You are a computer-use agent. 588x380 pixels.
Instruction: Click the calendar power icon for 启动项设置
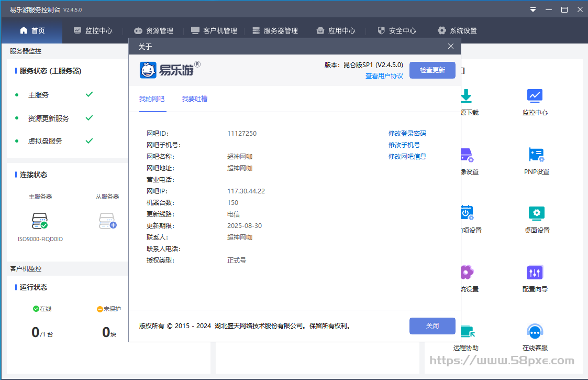tap(467, 213)
